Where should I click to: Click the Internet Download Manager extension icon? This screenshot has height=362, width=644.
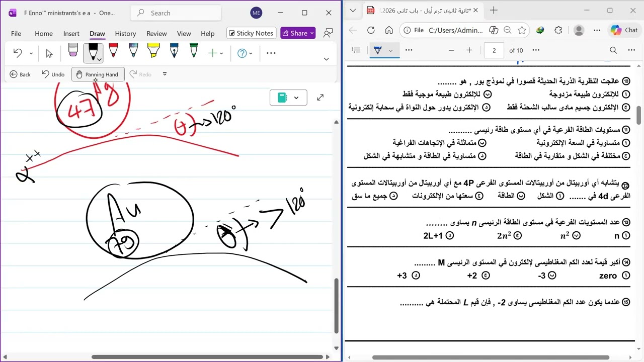pos(540,30)
